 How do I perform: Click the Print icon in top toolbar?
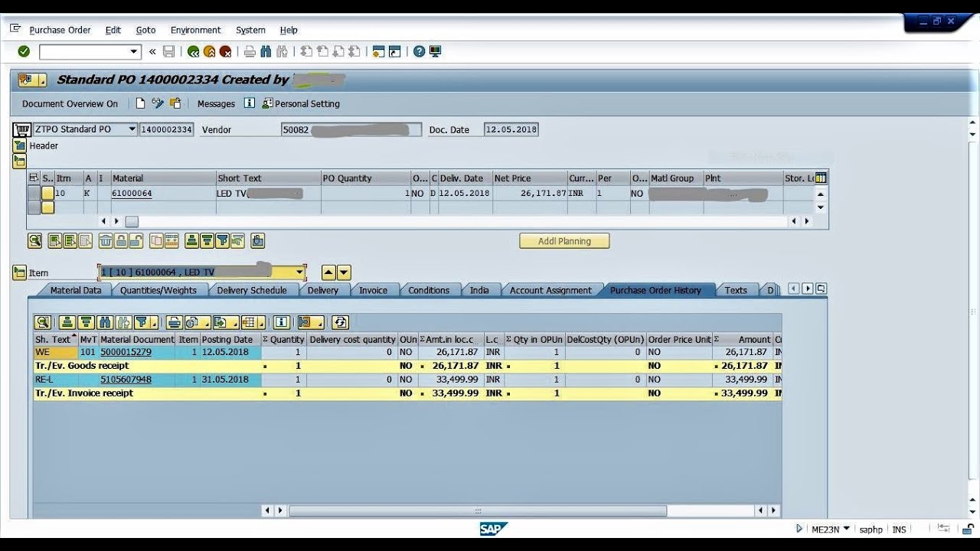coord(250,51)
